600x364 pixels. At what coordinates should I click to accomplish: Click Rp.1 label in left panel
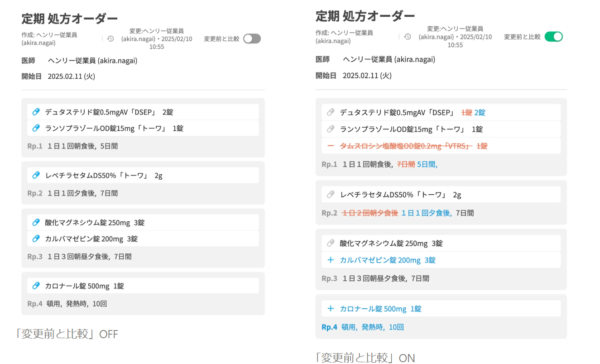35,146
